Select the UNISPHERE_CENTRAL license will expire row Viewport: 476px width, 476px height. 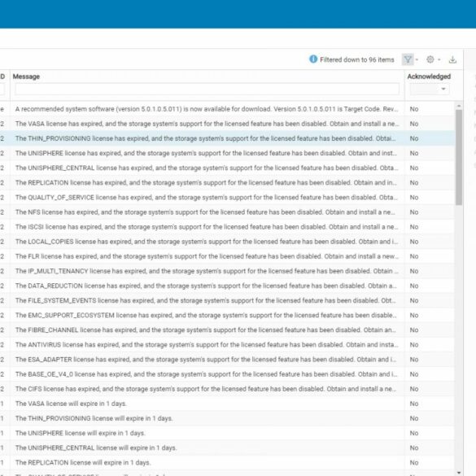tap(227, 448)
